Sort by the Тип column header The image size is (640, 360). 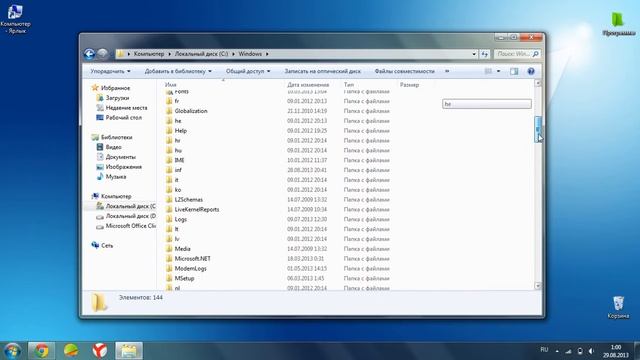coord(349,85)
